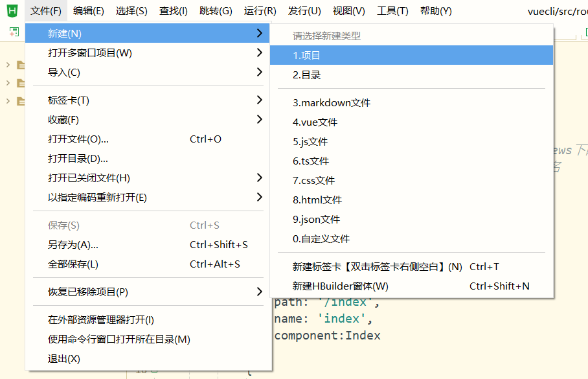Select 6.ts文件 new type
The height and width of the screenshot is (379, 588).
[x=411, y=161]
